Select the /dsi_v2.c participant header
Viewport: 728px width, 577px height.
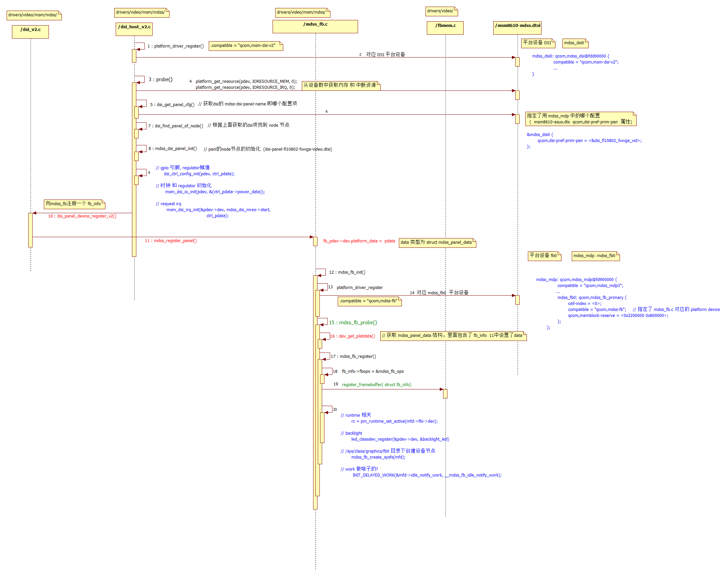[30, 32]
